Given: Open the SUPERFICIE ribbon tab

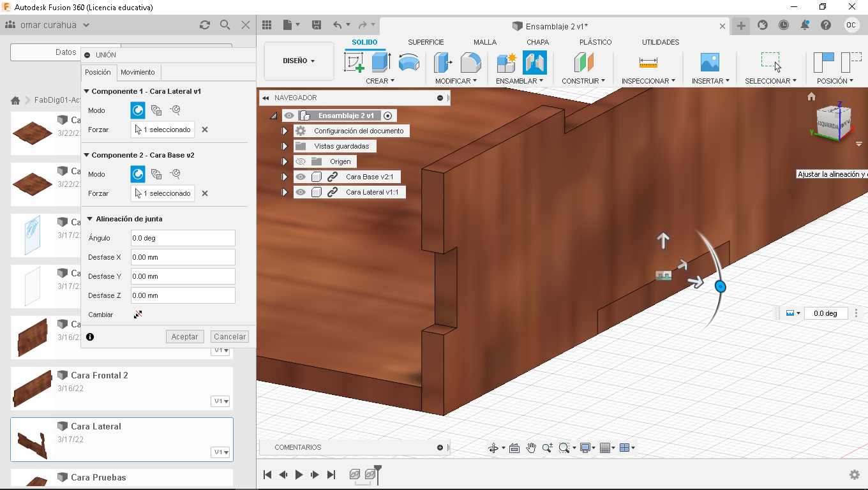Looking at the screenshot, I should coord(426,42).
